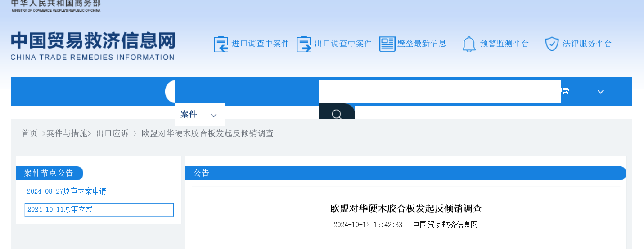Screen dimensions: 644x249
Task: Click the article title 欧盟对华硬木胶合板发起反倾销调查
Action: pos(406,209)
